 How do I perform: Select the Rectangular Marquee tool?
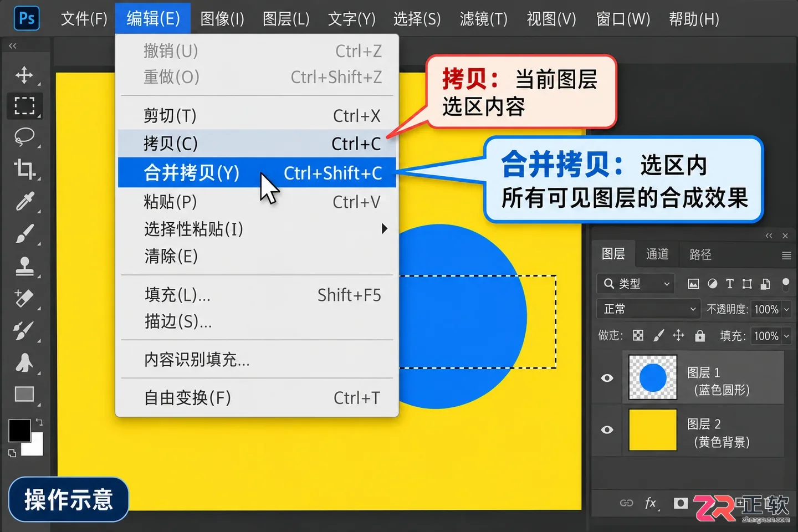(x=24, y=105)
